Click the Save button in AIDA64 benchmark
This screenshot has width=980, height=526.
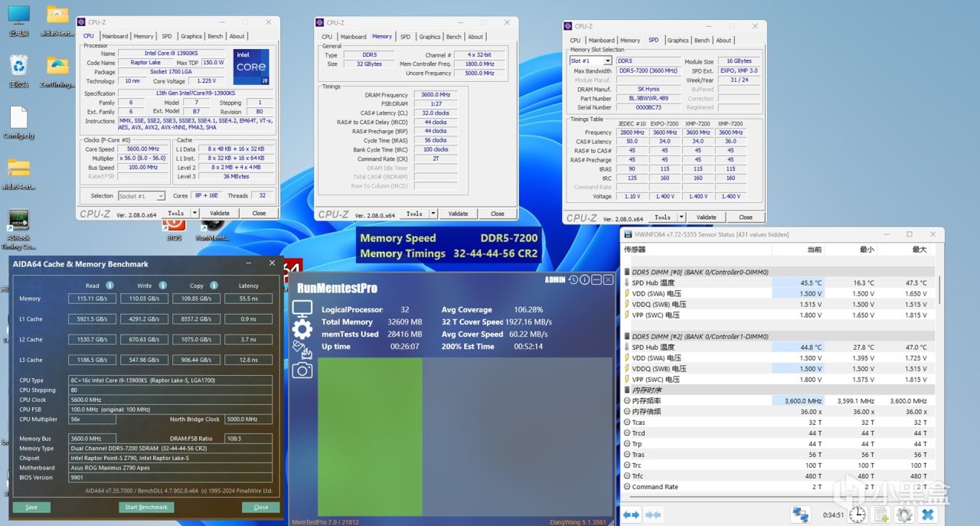[31, 507]
